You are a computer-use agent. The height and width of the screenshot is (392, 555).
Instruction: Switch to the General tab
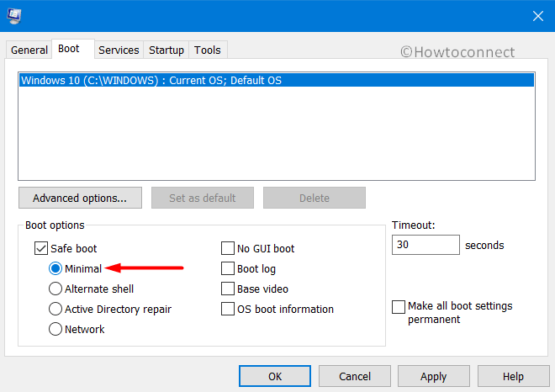pyautogui.click(x=29, y=50)
